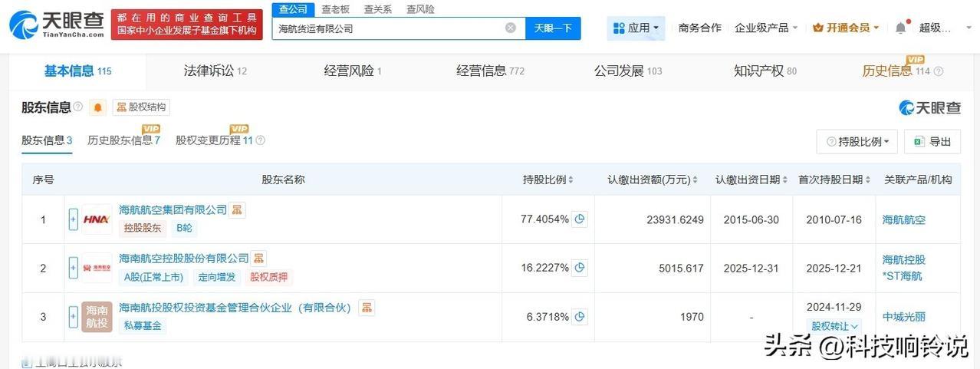Open the 法律诉讼 12 tab

pyautogui.click(x=215, y=71)
